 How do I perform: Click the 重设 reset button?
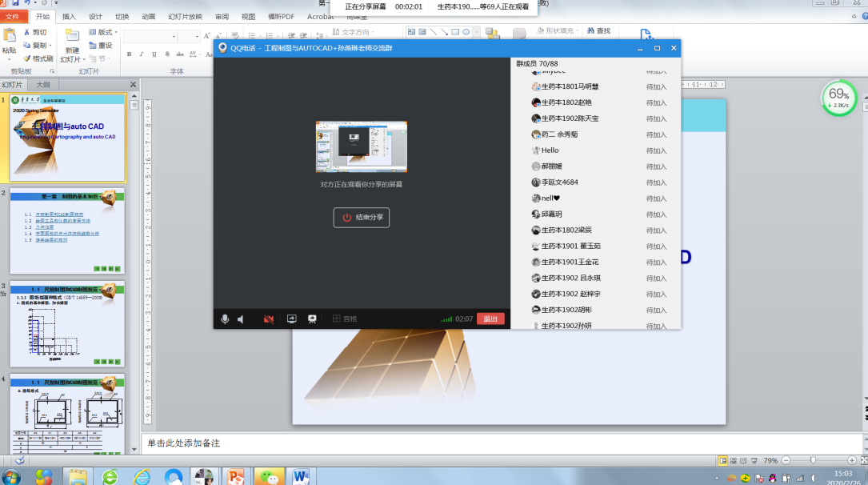point(101,46)
